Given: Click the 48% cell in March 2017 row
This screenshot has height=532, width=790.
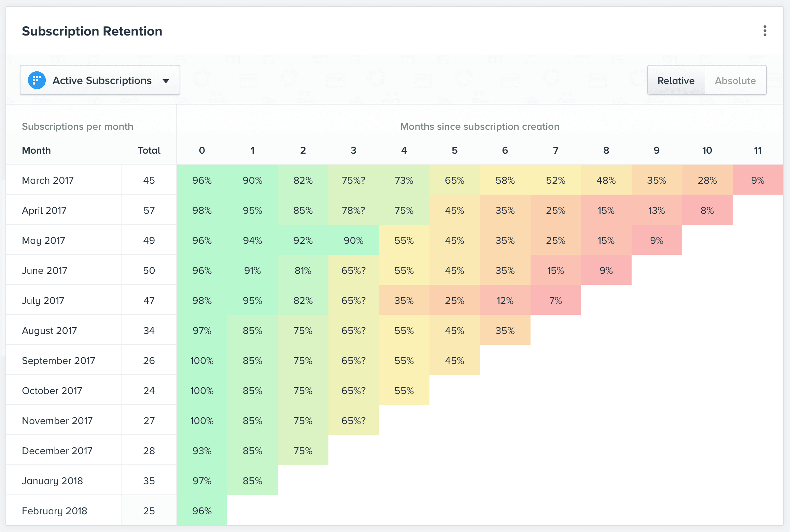Looking at the screenshot, I should point(606,180).
